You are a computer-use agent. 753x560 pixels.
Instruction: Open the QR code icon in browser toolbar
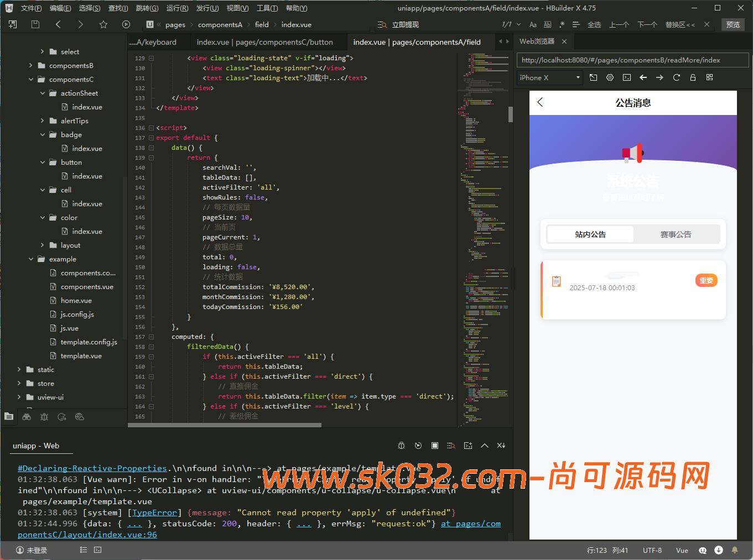(709, 77)
